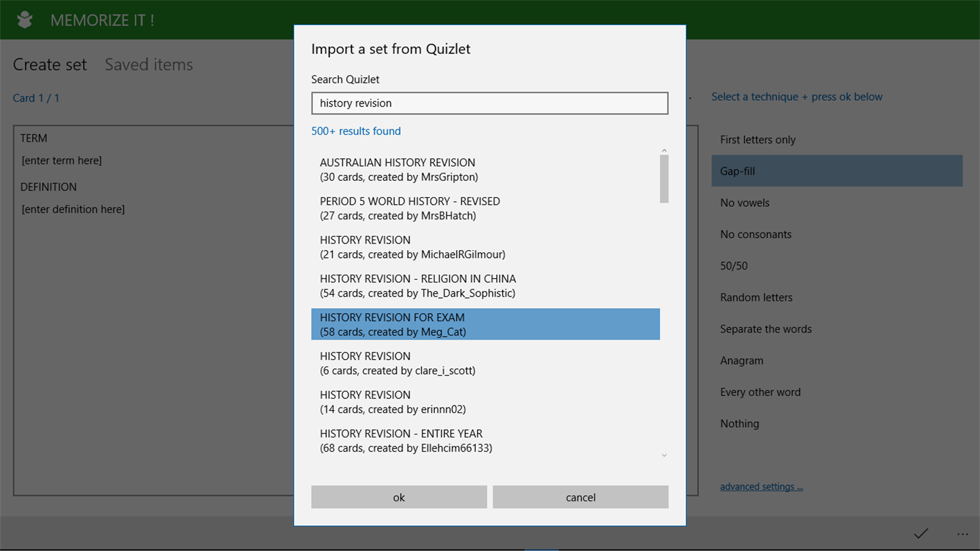Click the scroll up arrow of results list
Image resolution: width=980 pixels, height=551 pixels.
664,150
